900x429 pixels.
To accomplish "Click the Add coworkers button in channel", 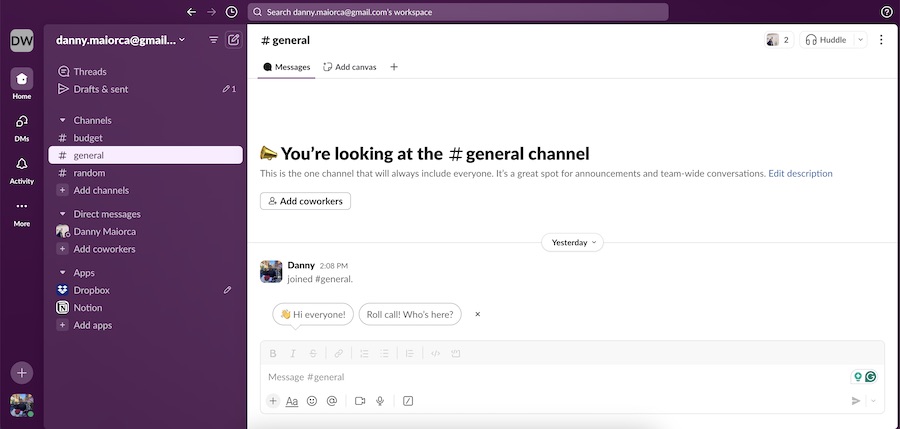I will click(305, 201).
